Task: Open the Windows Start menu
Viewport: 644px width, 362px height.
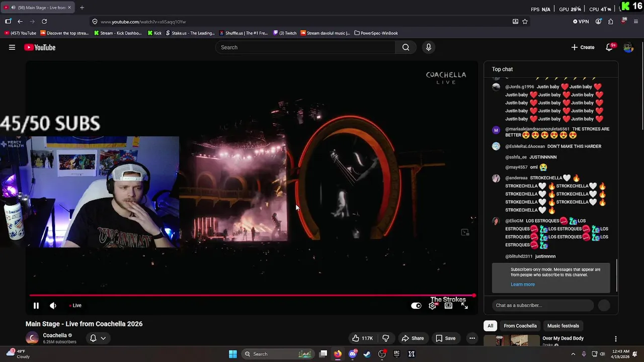Action: click(x=232, y=354)
